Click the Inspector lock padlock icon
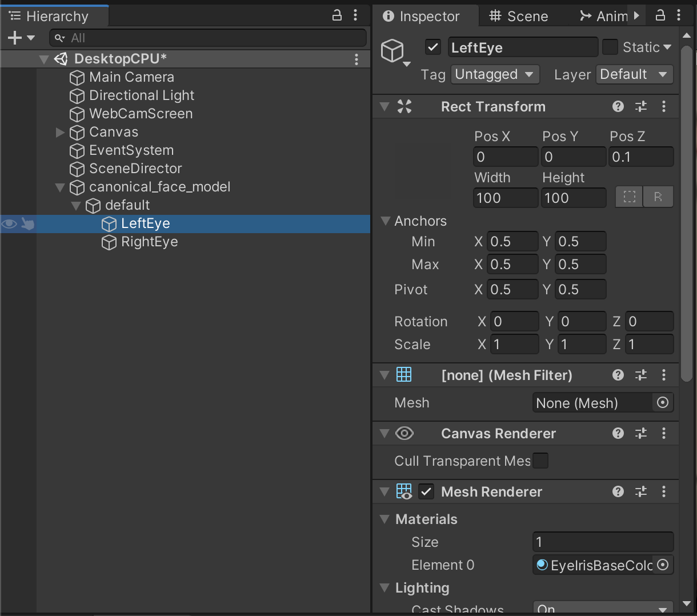This screenshot has width=697, height=616. point(660,15)
